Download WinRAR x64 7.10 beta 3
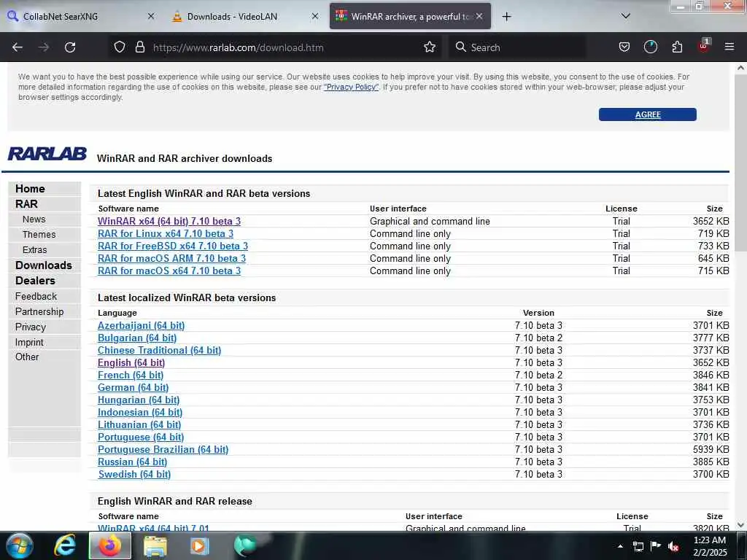This screenshot has width=747, height=560. point(169,222)
